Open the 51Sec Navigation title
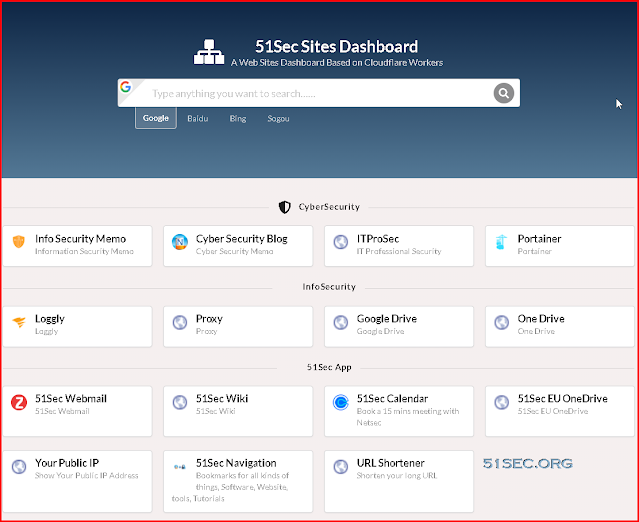The height and width of the screenshot is (522, 639). pyautogui.click(x=236, y=463)
